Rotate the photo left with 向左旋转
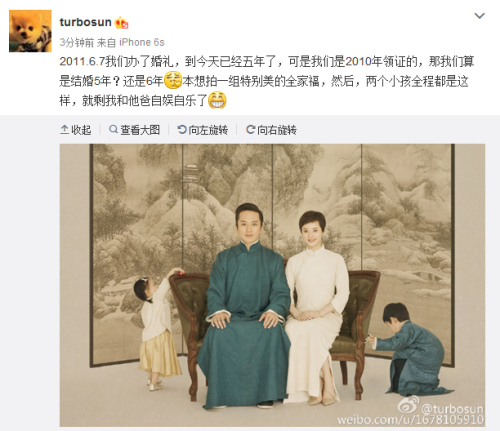This screenshot has width=500, height=431. click(x=203, y=130)
